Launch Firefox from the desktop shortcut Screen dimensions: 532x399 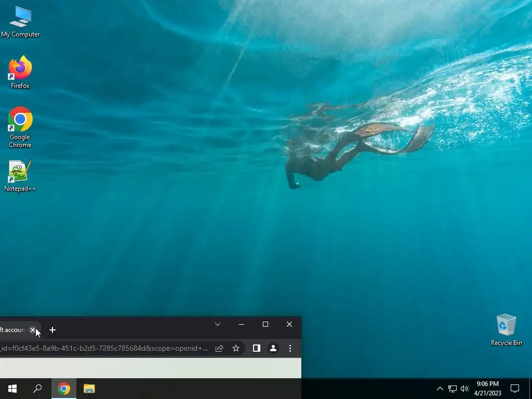coord(20,72)
